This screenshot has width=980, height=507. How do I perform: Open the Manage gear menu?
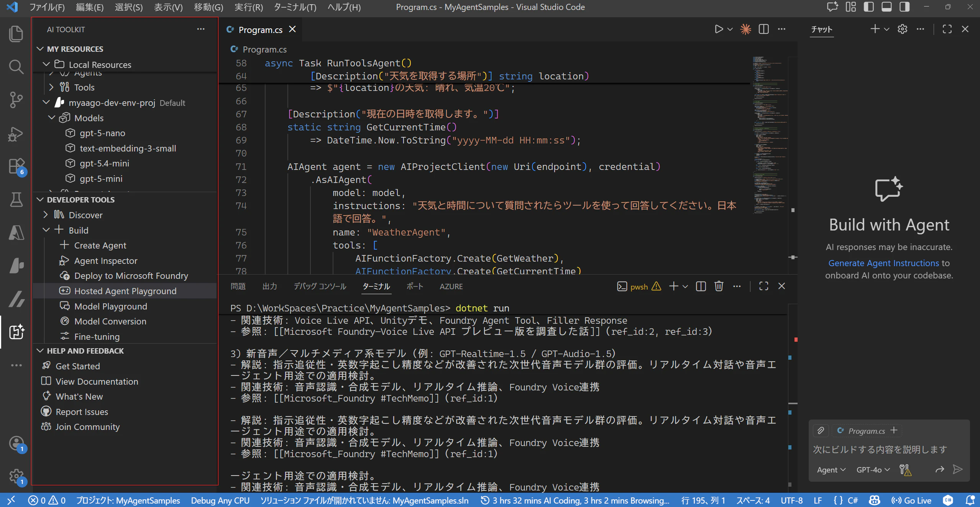pyautogui.click(x=16, y=476)
